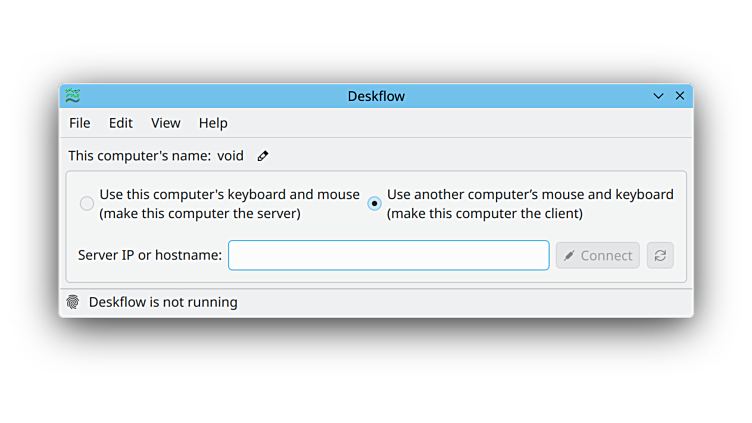The height and width of the screenshot is (423, 752).
Task: Click the 'Server IP or hostname:' label
Action: [x=150, y=255]
